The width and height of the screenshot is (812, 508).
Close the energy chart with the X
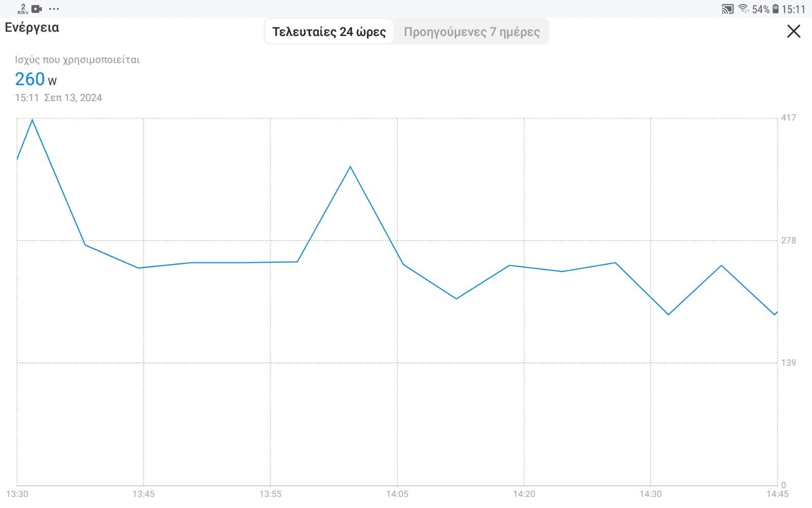click(x=794, y=31)
